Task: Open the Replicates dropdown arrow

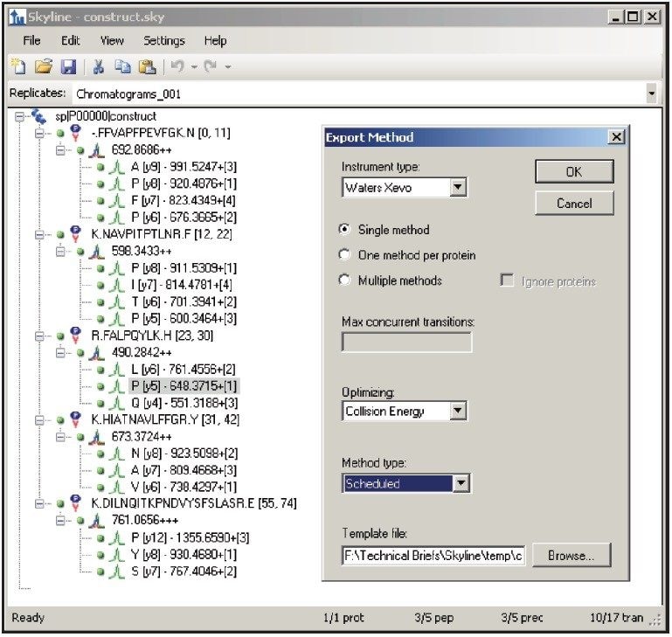Action: point(651,93)
